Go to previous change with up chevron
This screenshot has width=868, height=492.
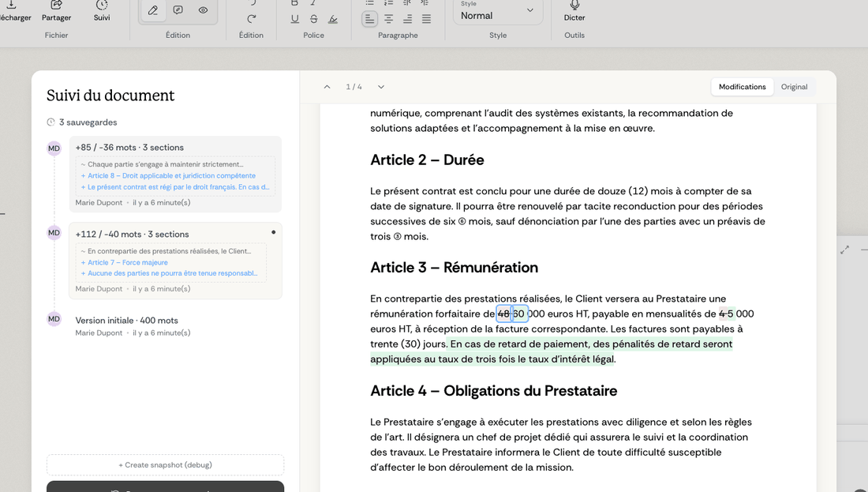327,87
